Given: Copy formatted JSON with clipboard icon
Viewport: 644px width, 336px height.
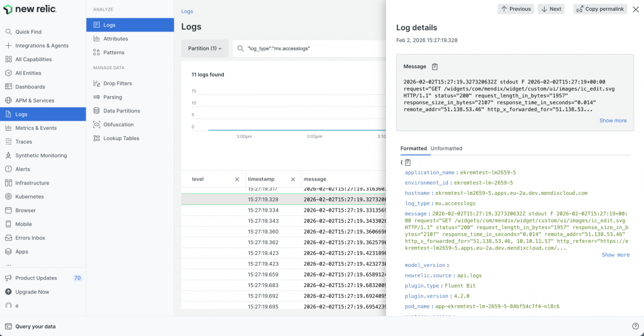Looking at the screenshot, I should [x=408, y=162].
